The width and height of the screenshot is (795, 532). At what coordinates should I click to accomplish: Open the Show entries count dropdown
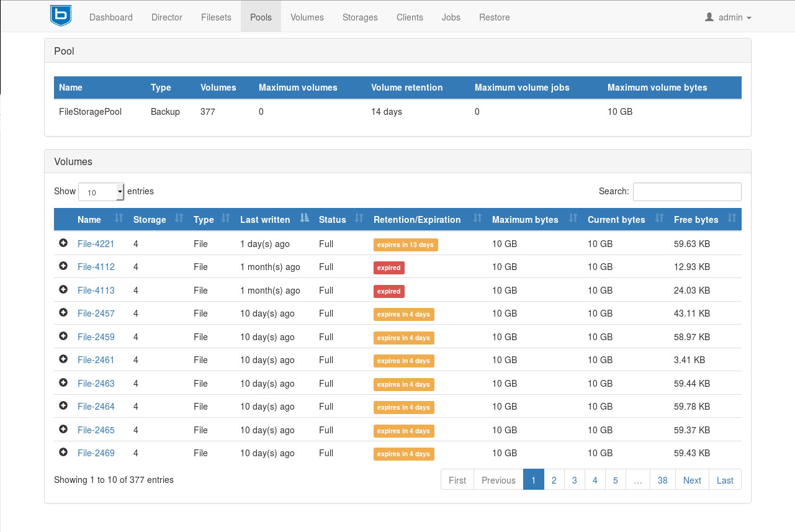pos(101,192)
